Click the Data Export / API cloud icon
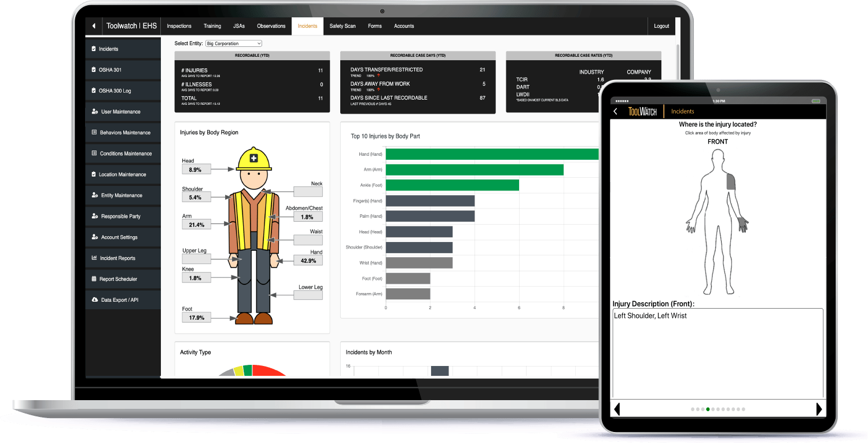Viewport: 868px width, 443px height. [95, 299]
